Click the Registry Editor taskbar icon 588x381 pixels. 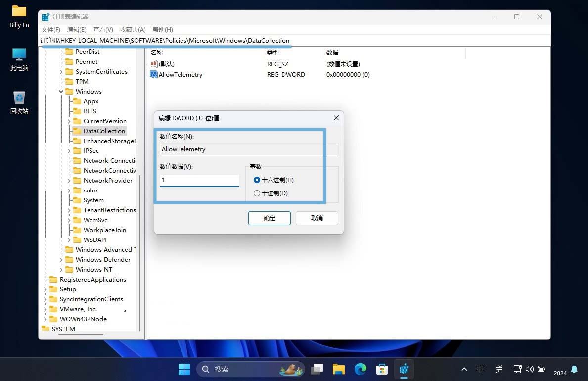(x=404, y=369)
